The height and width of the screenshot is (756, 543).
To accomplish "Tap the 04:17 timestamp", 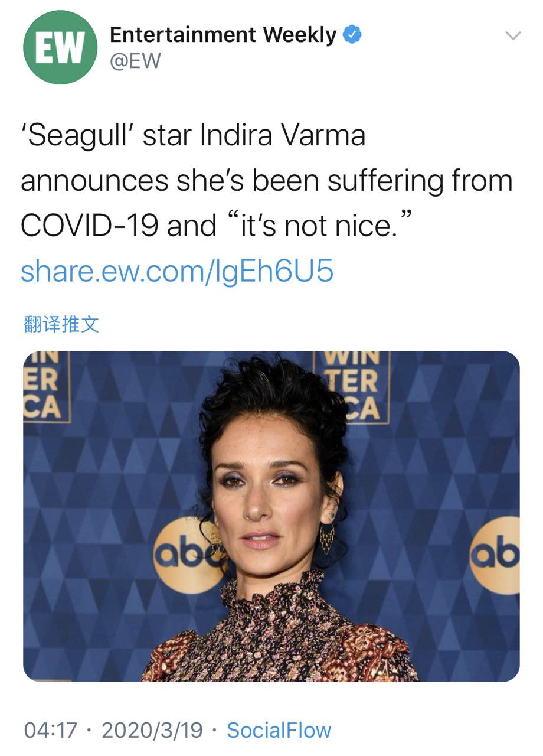I will (x=51, y=730).
